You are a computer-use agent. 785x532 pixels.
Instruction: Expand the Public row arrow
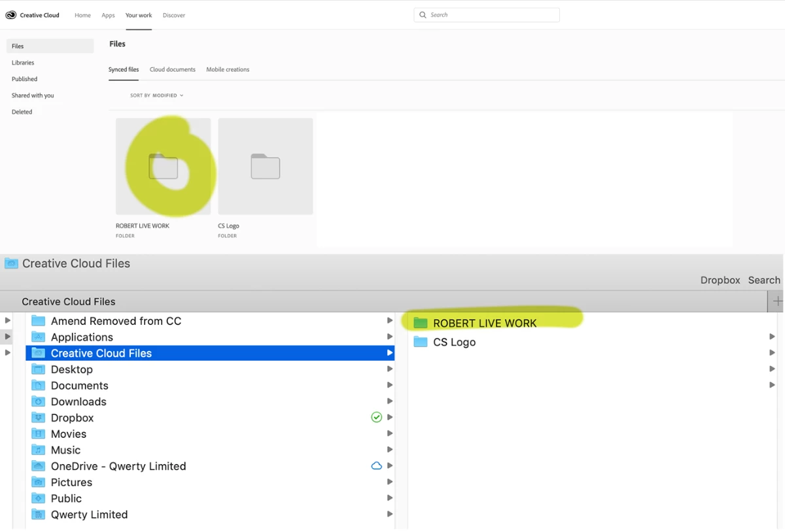389,497
